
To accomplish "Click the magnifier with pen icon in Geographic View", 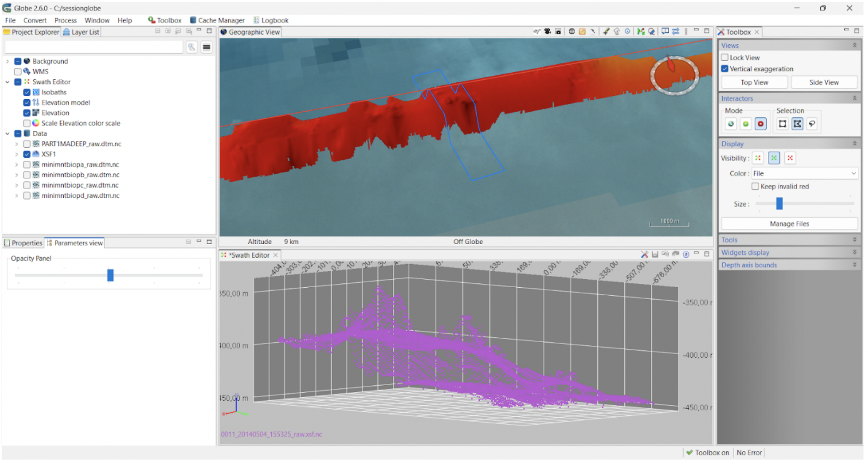I will point(651,32).
